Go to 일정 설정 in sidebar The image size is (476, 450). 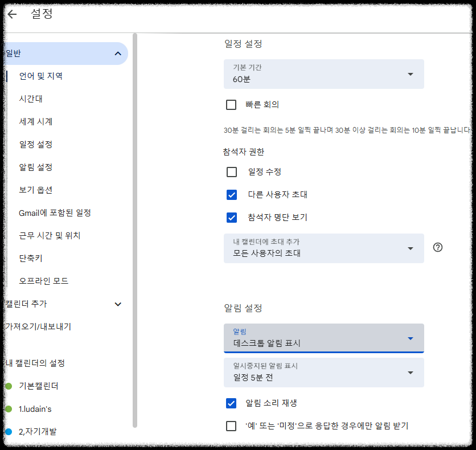pos(36,144)
